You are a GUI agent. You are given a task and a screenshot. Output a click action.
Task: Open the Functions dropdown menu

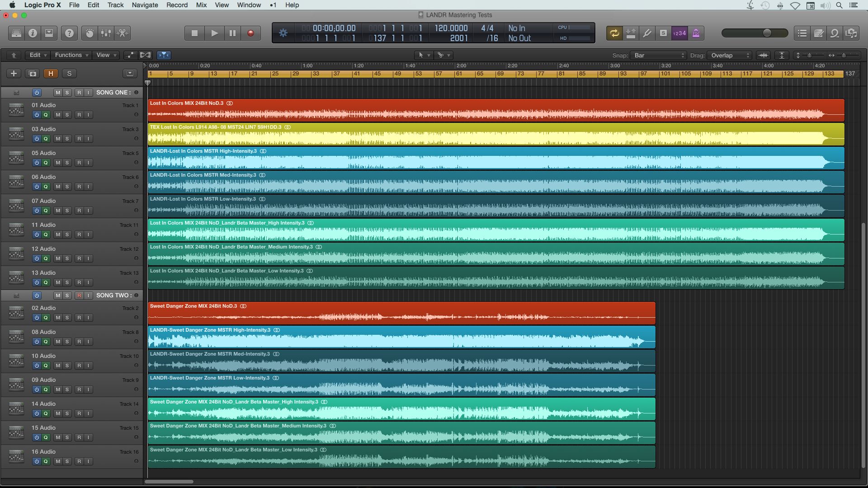[71, 55]
